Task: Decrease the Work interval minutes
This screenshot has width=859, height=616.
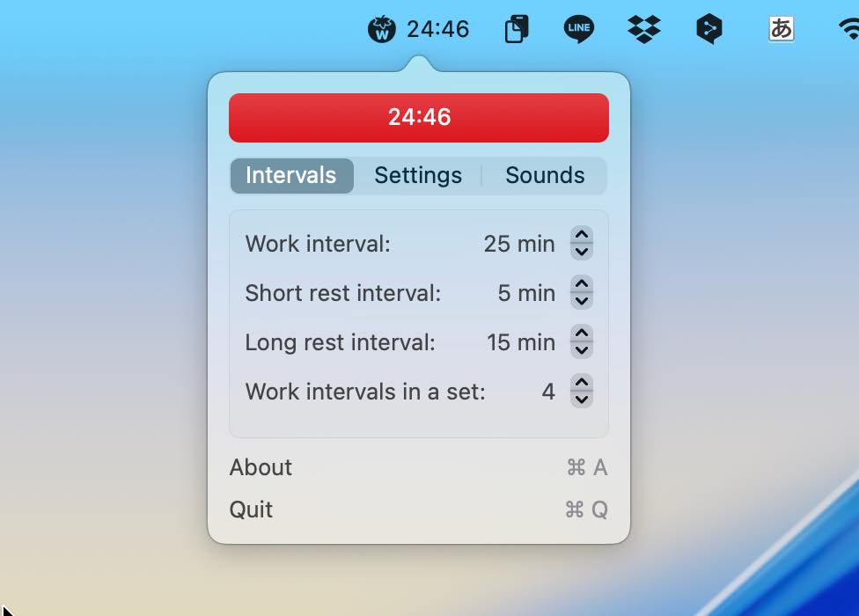Action: [581, 252]
